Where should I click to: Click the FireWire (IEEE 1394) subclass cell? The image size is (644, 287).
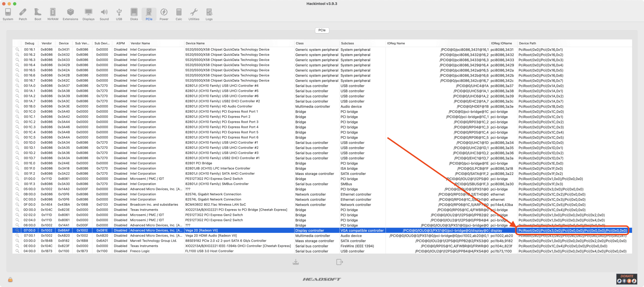click(357, 246)
